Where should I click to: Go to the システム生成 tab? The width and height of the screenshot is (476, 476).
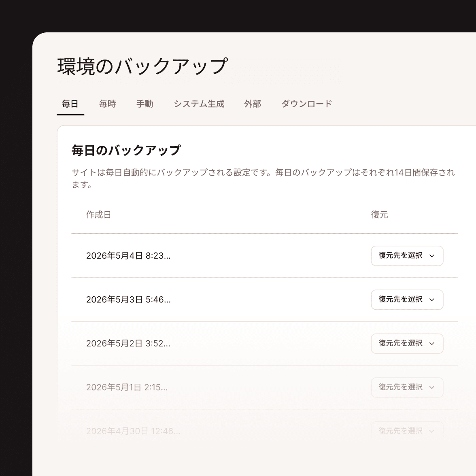[199, 104]
